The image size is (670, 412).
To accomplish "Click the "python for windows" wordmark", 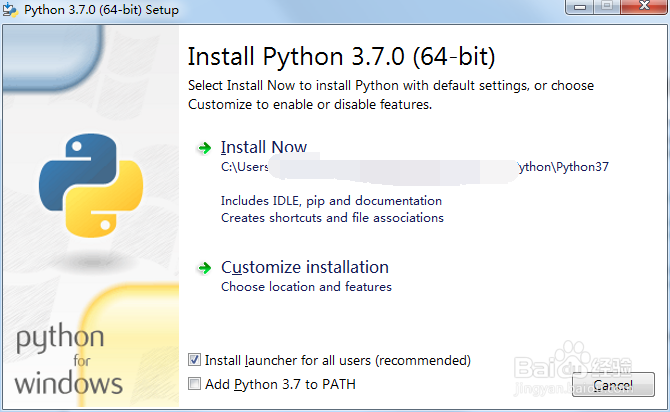I will pyautogui.click(x=68, y=360).
